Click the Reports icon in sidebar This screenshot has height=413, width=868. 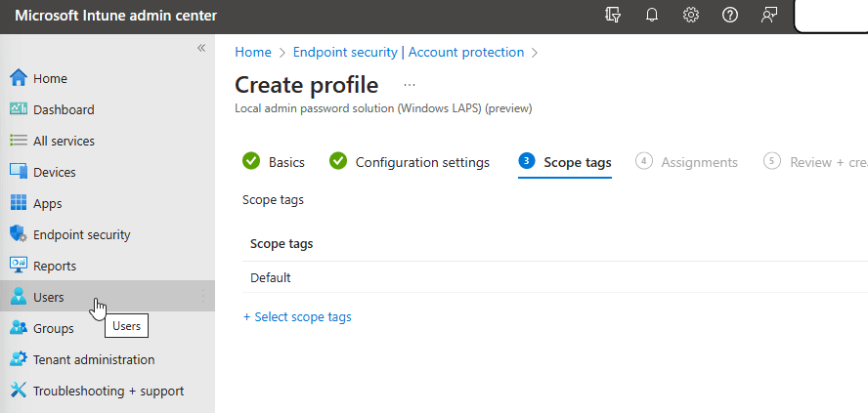pos(18,266)
